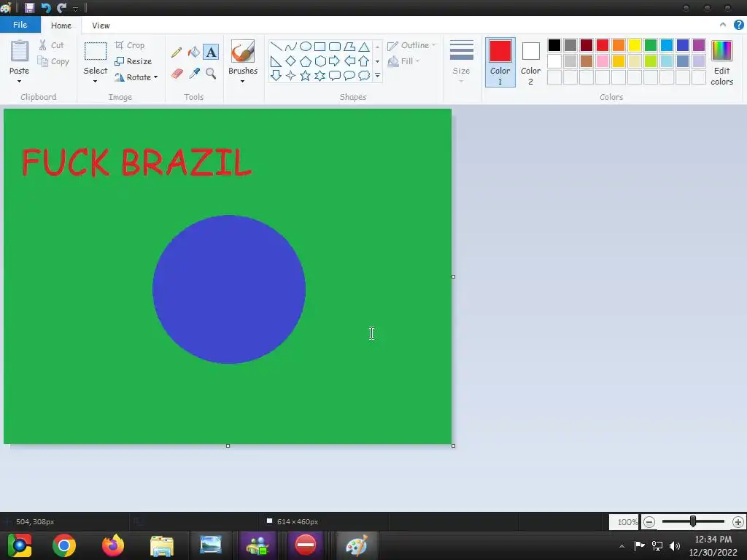
Task: Choose the Up arrow shape
Action: [x=364, y=61]
